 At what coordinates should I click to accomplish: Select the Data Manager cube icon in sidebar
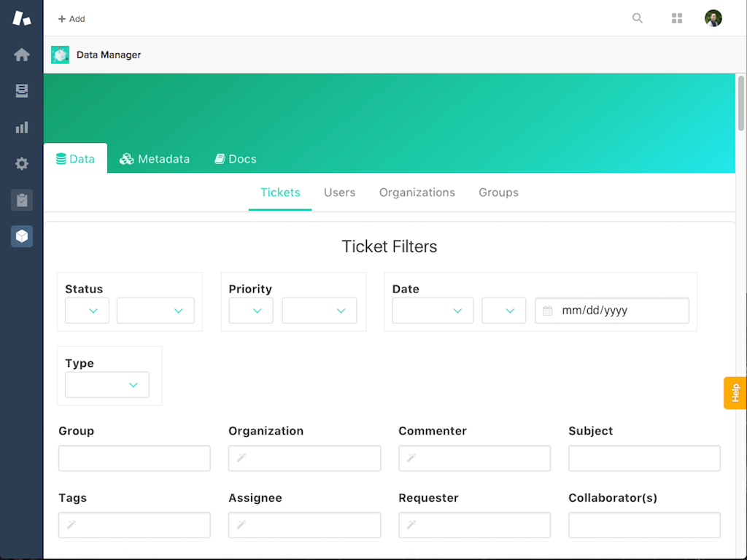click(x=22, y=236)
